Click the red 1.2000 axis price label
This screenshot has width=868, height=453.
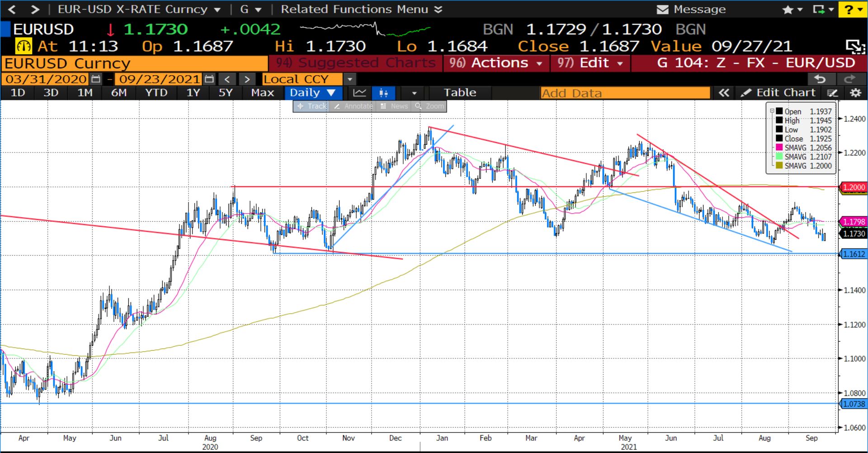coord(853,187)
